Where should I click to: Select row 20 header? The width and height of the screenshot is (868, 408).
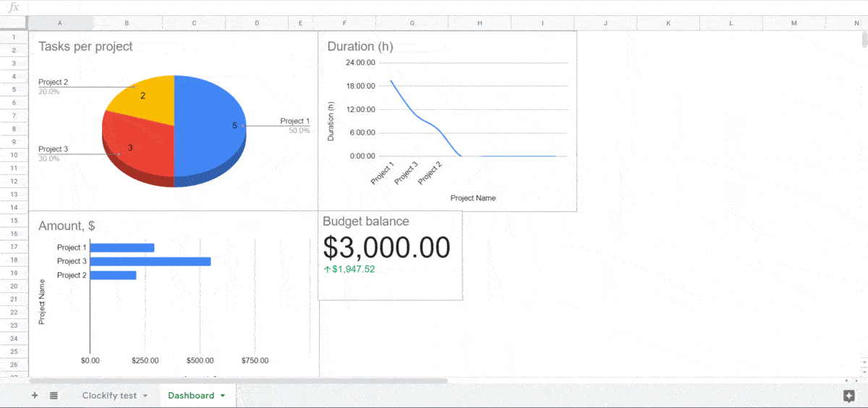(x=14, y=286)
